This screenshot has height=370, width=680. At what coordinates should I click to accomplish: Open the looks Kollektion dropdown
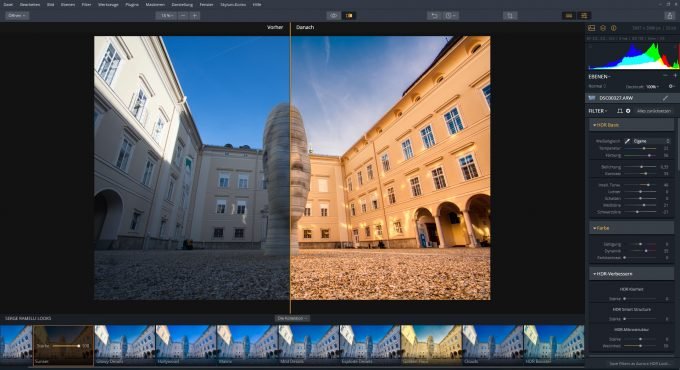point(292,318)
